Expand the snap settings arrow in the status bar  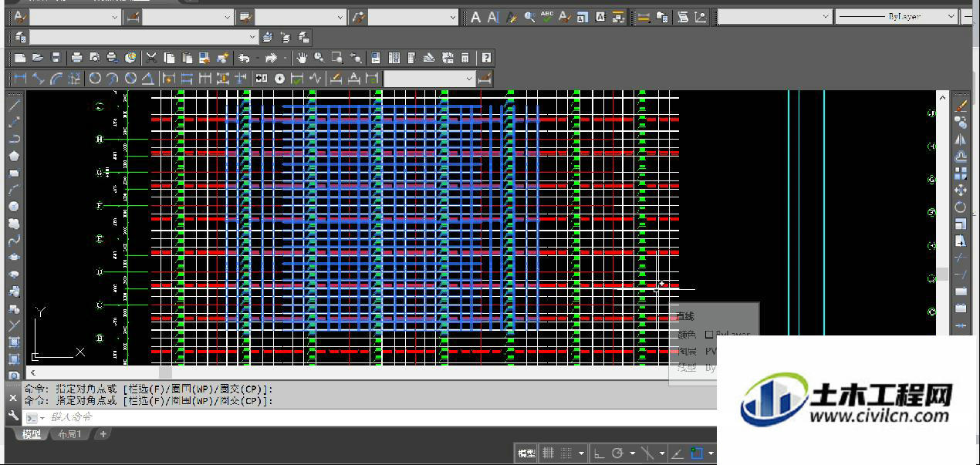coord(581,453)
